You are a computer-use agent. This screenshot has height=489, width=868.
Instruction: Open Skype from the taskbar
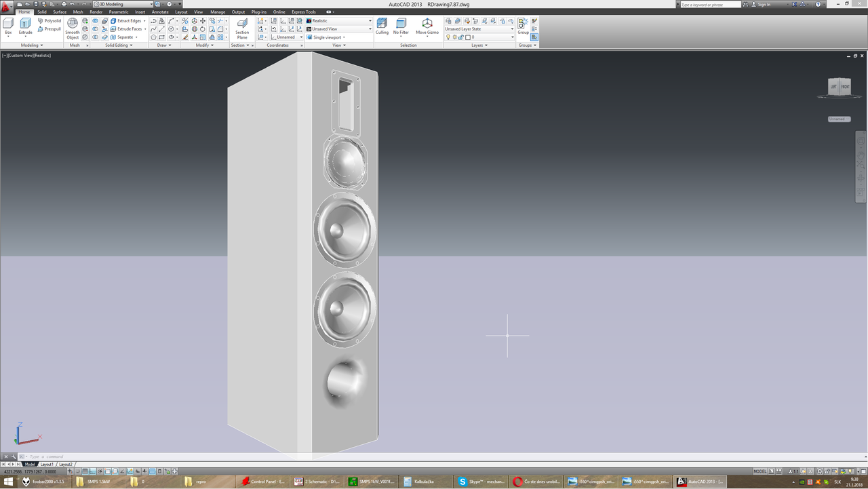click(481, 482)
